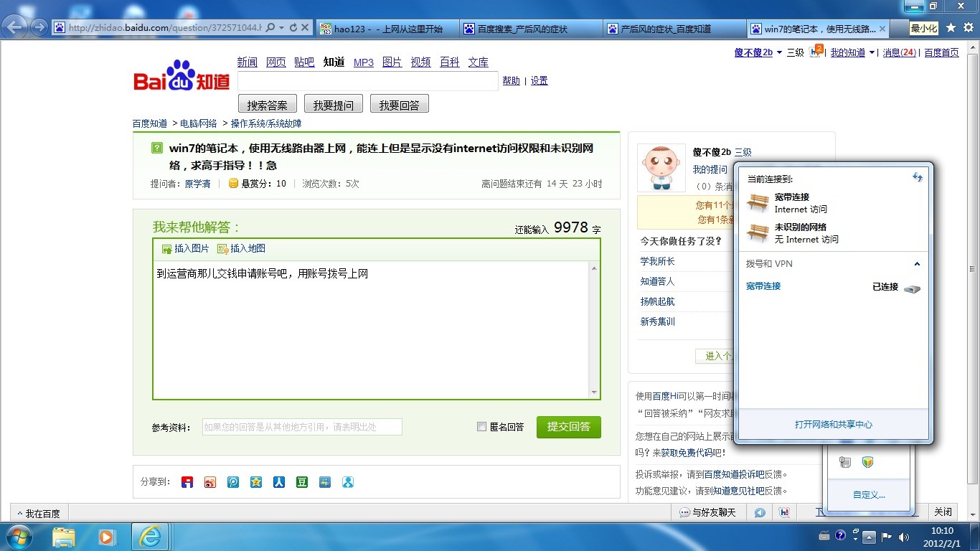Click the 我要回答 button
Image resolution: width=980 pixels, height=551 pixels.
[x=400, y=105]
